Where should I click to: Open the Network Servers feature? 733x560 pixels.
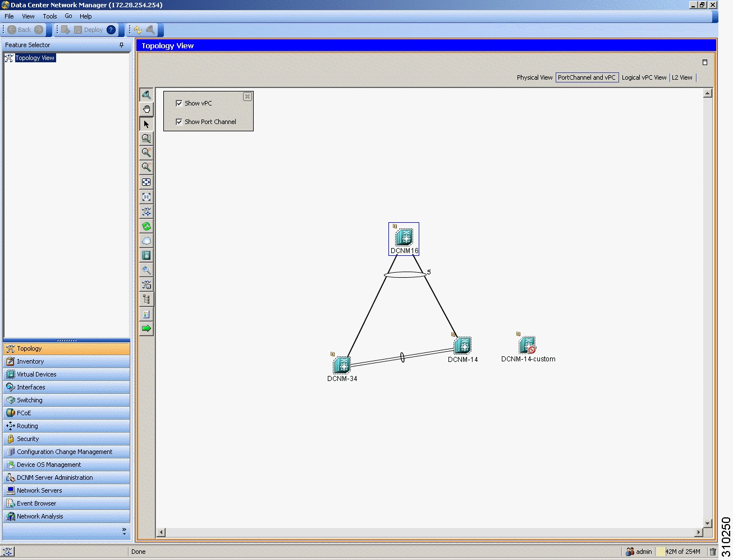click(67, 490)
